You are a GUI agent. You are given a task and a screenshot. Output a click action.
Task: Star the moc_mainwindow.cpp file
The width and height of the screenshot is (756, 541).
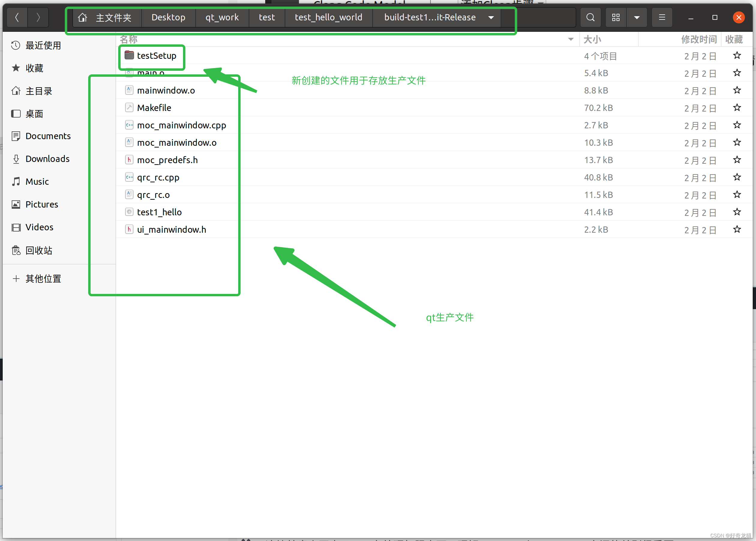click(x=737, y=125)
